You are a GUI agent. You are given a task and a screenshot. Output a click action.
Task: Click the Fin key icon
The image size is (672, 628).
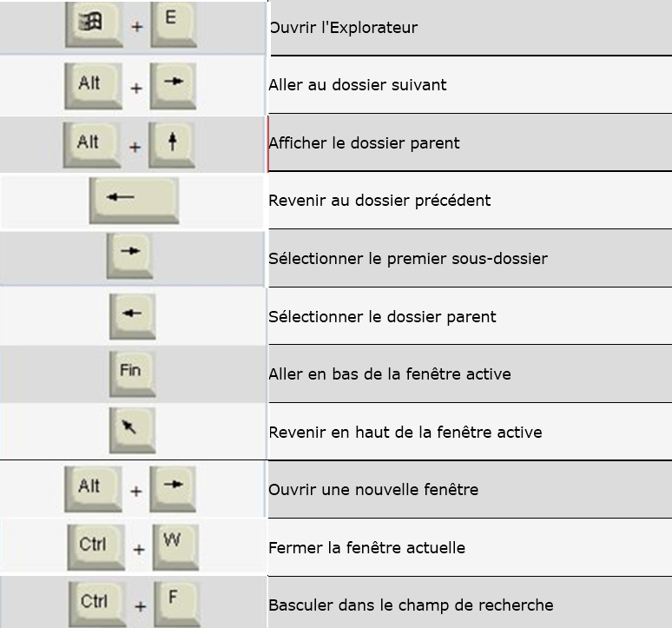click(133, 374)
